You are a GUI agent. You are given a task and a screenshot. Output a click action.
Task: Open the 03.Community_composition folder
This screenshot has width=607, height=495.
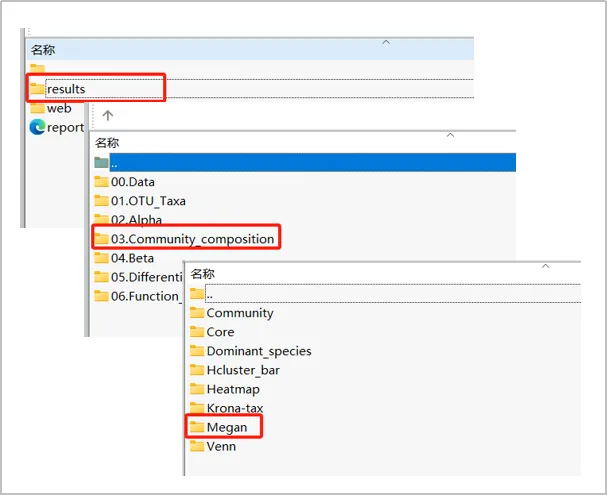coord(192,239)
